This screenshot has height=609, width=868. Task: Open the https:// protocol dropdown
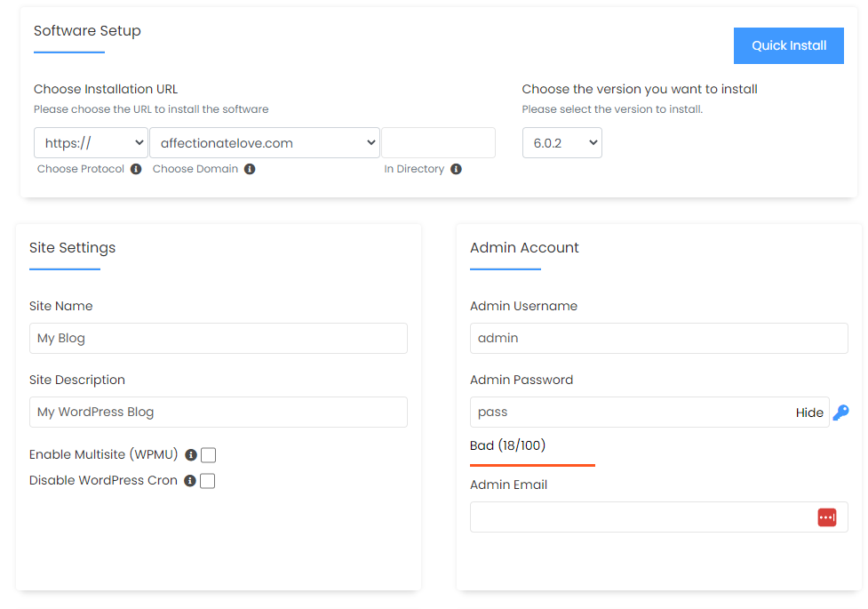(91, 143)
